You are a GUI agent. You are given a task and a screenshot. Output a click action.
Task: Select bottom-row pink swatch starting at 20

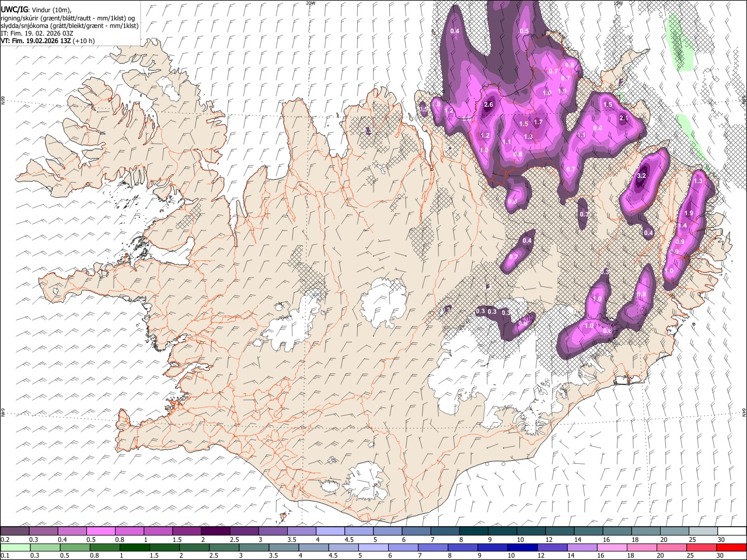point(672,547)
